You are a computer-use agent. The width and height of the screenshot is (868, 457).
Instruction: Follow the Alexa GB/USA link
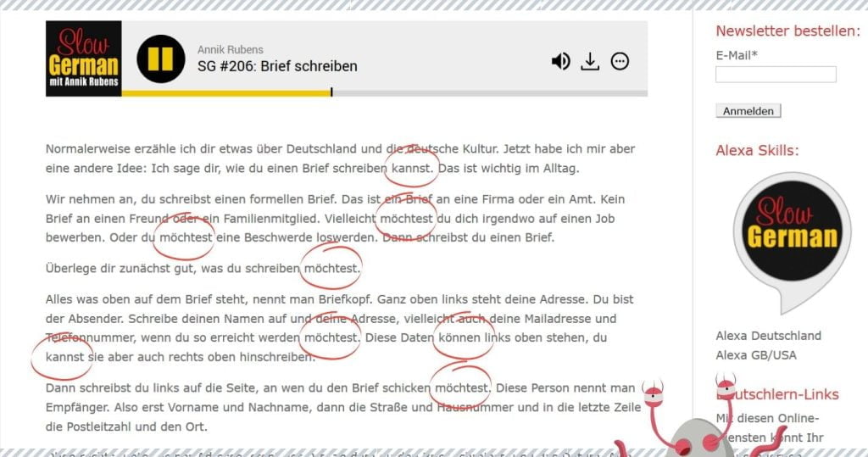coord(755,355)
